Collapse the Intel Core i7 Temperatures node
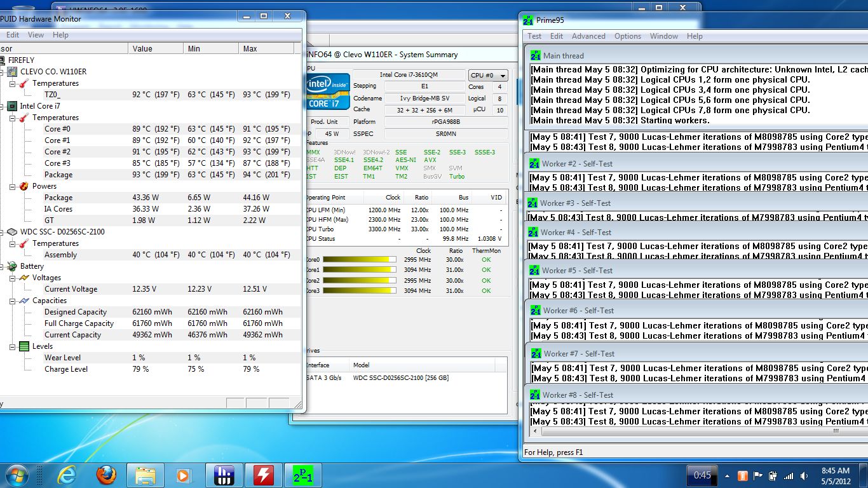The width and height of the screenshot is (868, 488). click(x=12, y=118)
